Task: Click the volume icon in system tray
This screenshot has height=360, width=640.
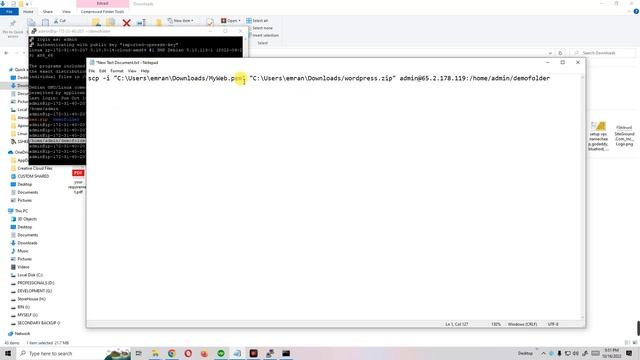Action: pyautogui.click(x=576, y=353)
